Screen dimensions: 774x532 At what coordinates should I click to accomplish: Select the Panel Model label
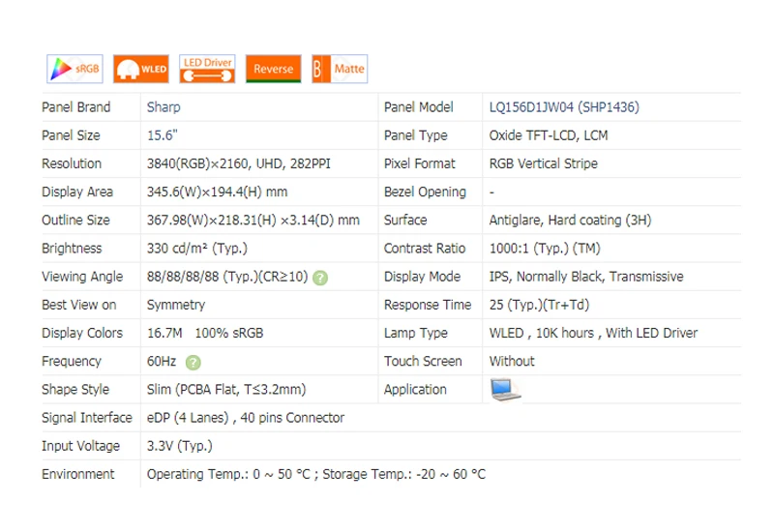point(419,107)
